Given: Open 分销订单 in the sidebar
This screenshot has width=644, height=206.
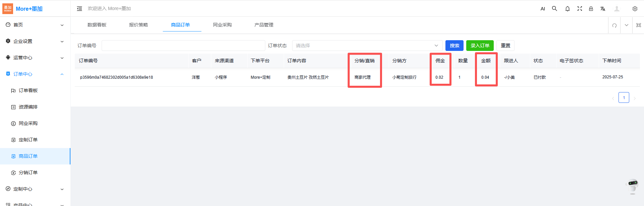Looking at the screenshot, I should pyautogui.click(x=28, y=173).
